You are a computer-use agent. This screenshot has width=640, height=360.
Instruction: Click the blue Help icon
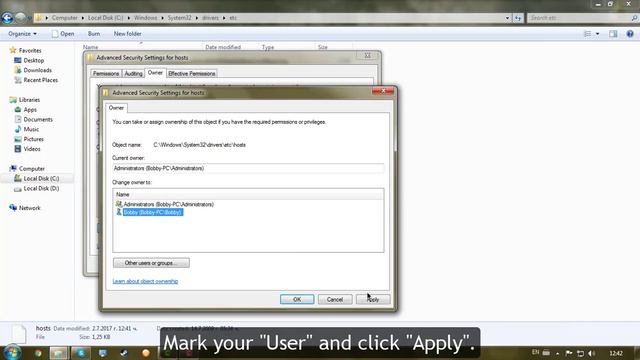pos(630,34)
